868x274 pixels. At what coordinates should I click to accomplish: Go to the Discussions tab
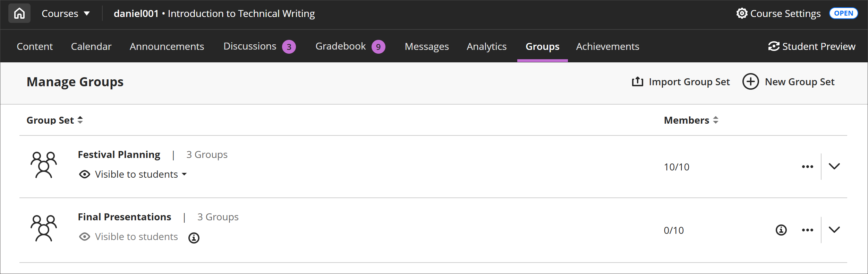click(250, 46)
